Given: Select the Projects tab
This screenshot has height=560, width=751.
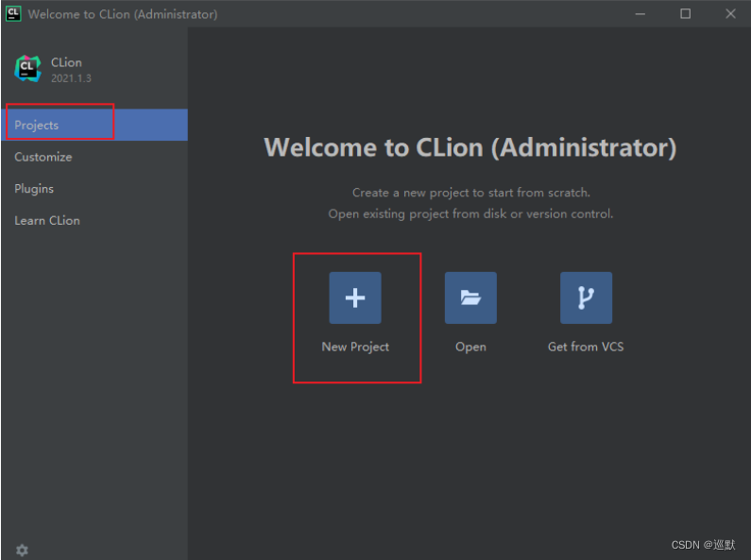Looking at the screenshot, I should (x=94, y=125).
